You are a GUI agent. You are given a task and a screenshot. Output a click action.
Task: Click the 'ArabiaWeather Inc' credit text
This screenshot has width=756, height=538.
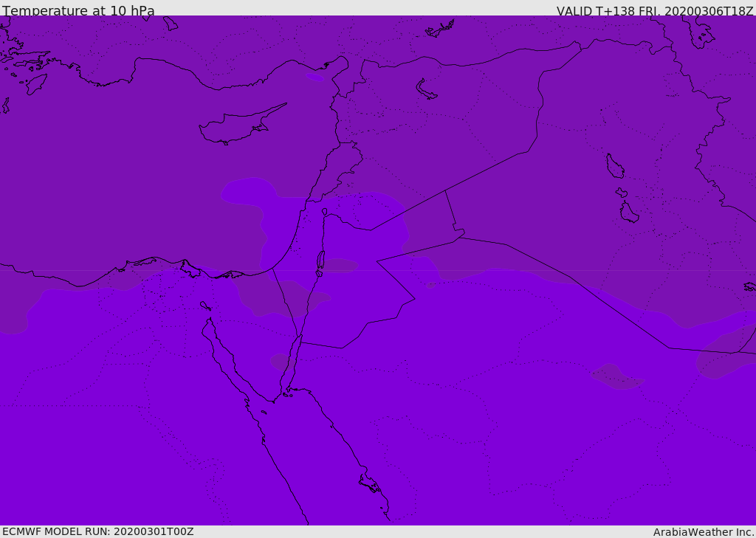pos(704,532)
